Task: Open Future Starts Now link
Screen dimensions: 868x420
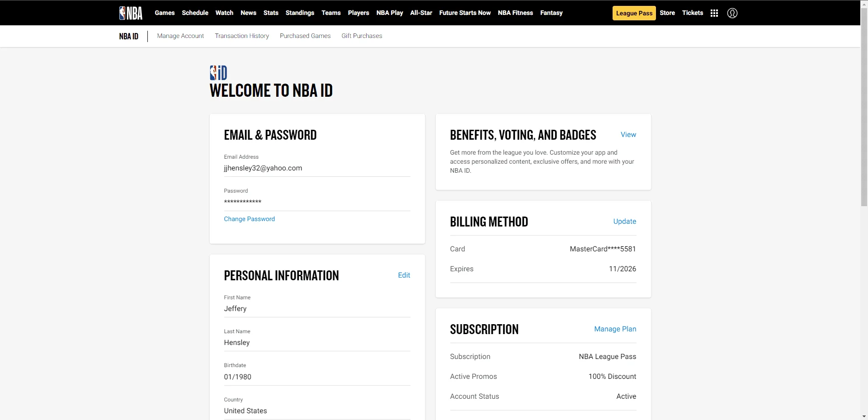Action: [x=465, y=13]
